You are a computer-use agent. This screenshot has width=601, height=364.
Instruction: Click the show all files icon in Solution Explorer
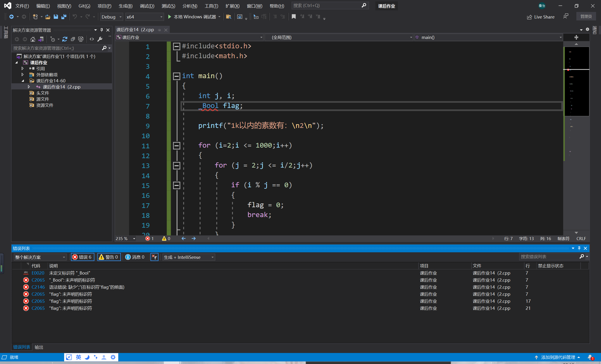pos(81,39)
